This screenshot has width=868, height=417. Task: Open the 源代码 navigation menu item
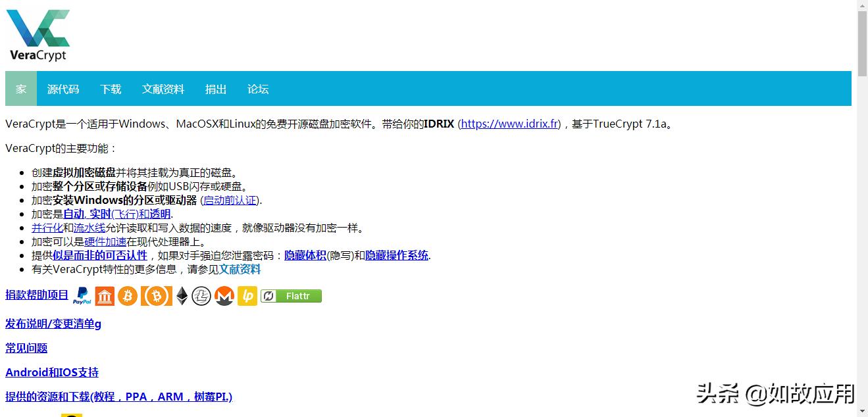pyautogui.click(x=63, y=89)
